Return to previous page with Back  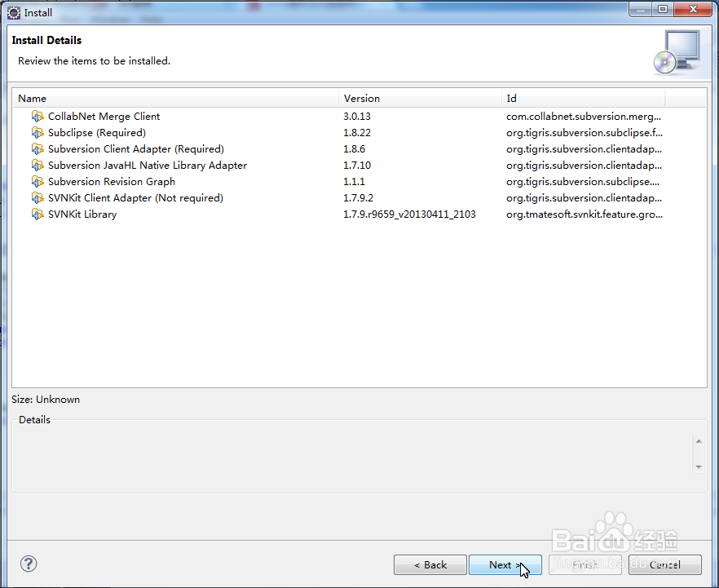pyautogui.click(x=430, y=564)
